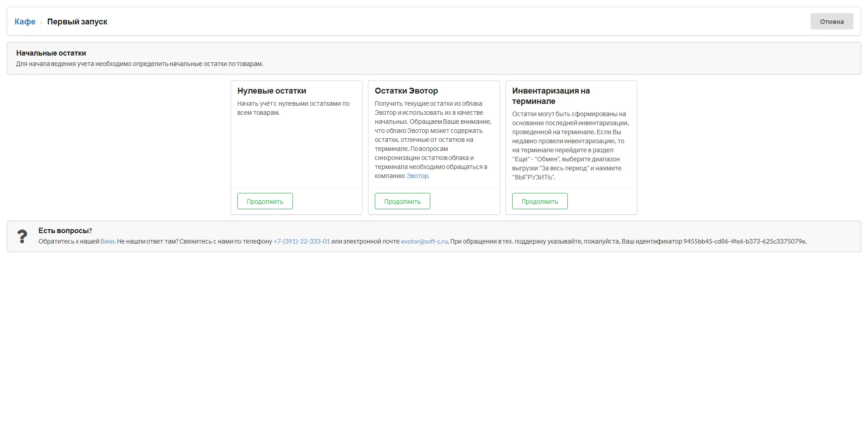Click the support phone number +7-(391)-22-333-01
This screenshot has width=868, height=446.
302,242
